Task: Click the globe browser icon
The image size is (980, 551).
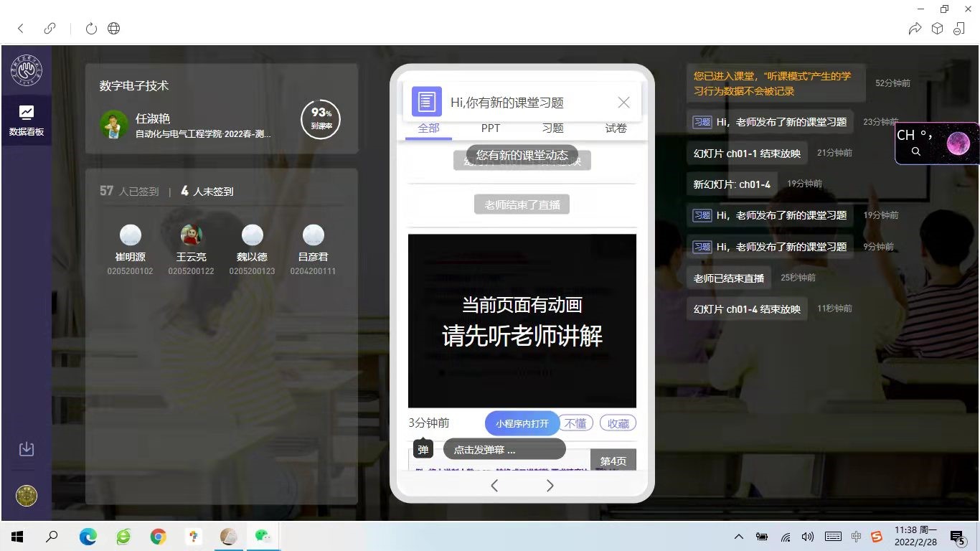Action: 113,29
